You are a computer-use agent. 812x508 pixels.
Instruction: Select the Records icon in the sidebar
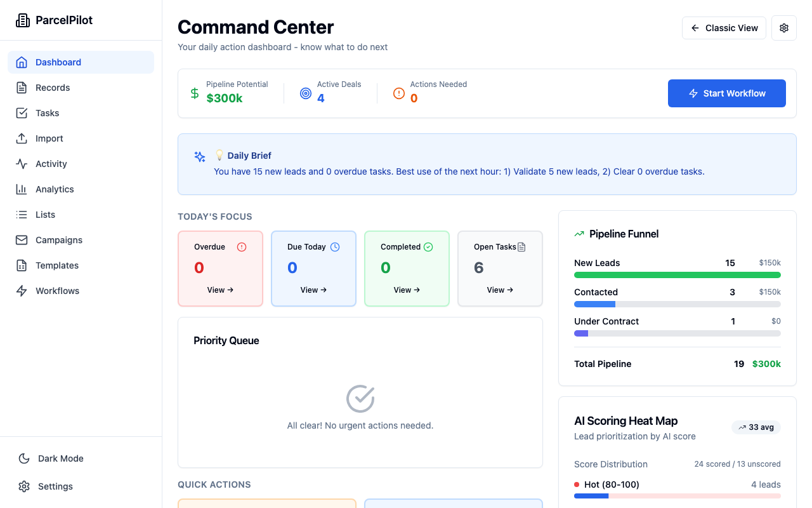23,88
